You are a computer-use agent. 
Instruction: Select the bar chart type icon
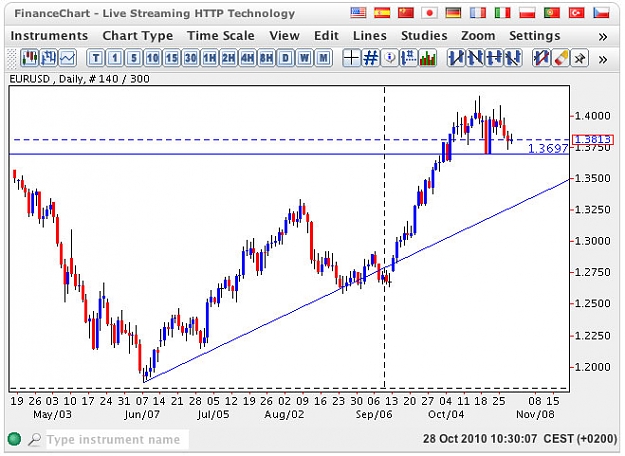coord(49,58)
